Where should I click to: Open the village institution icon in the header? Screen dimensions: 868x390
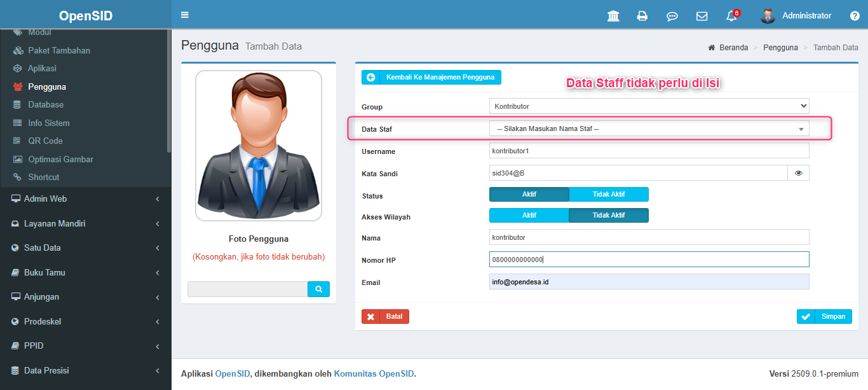[613, 16]
